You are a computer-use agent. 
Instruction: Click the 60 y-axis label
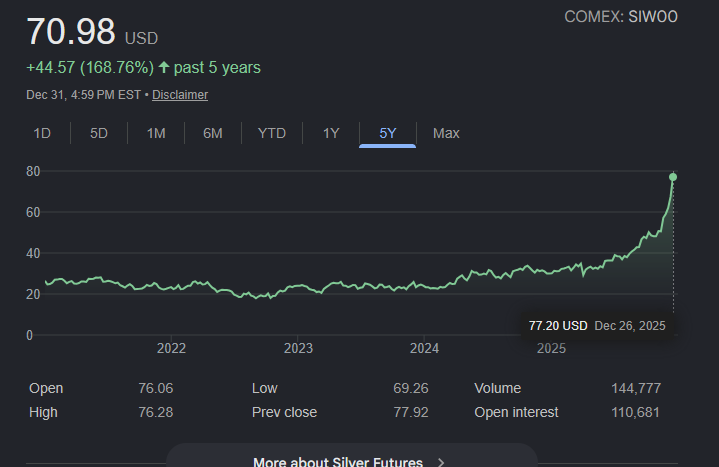(33, 212)
